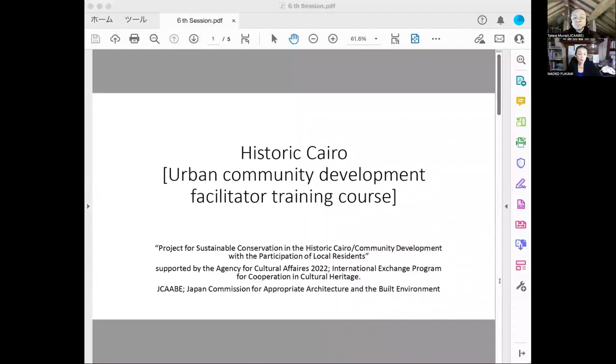Click 'JCAABE; Japan Commission' line of text

pyautogui.click(x=298, y=289)
